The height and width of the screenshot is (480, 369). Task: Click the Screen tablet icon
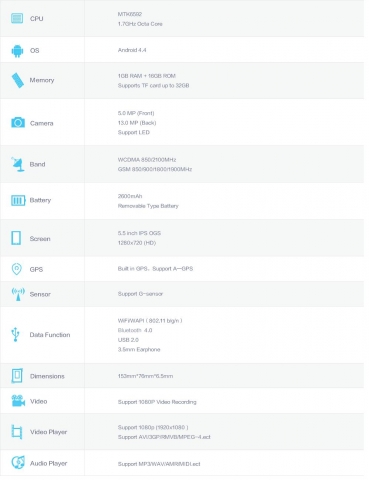tap(16, 238)
